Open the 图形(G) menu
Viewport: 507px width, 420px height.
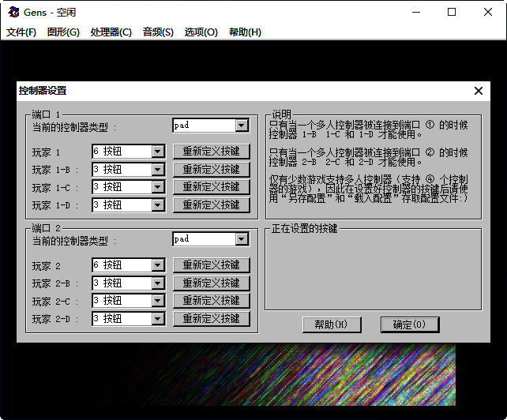pyautogui.click(x=63, y=32)
